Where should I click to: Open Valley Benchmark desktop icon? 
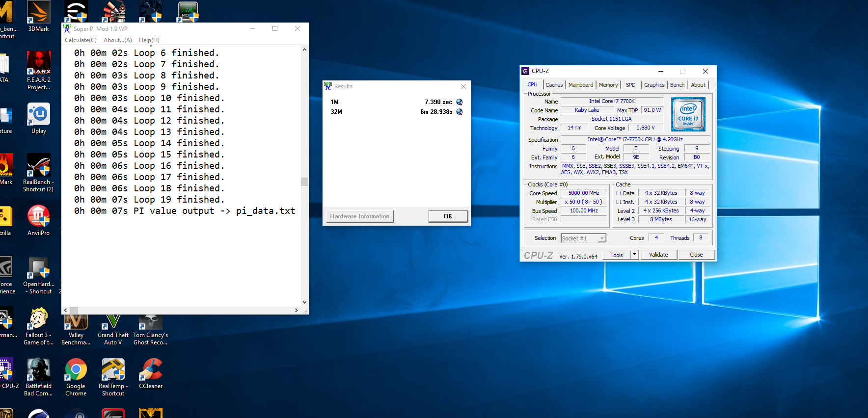point(76,330)
